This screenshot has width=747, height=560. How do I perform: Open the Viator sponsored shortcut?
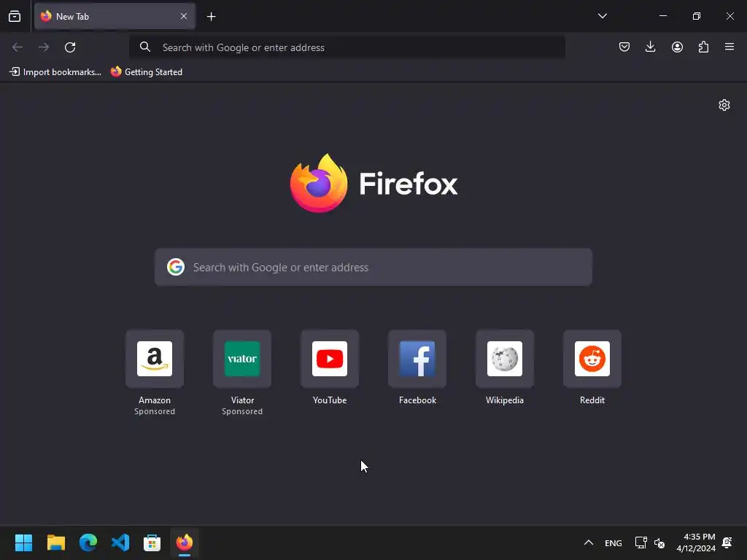[x=242, y=373]
